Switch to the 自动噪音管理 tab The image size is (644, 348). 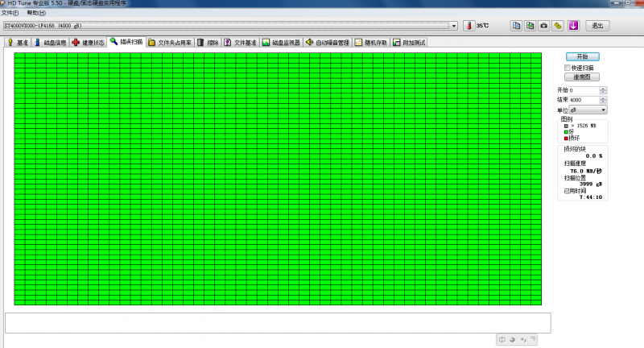tap(328, 43)
